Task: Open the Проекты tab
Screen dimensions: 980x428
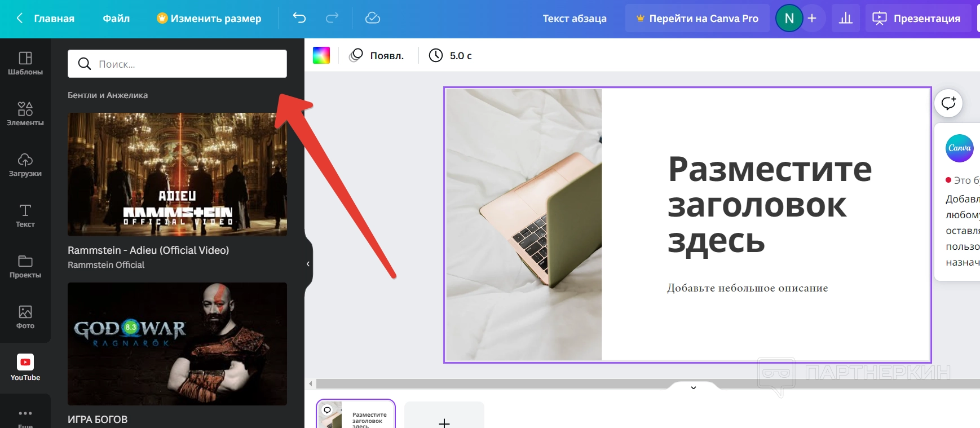Action: pos(25,266)
